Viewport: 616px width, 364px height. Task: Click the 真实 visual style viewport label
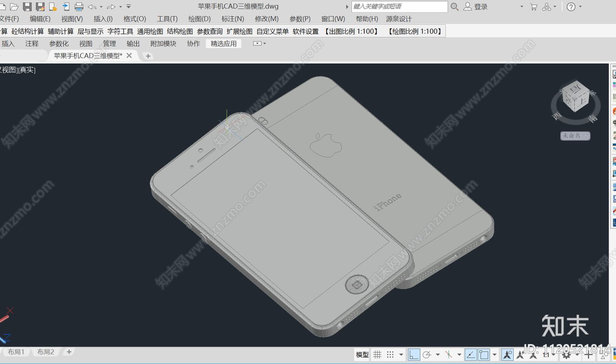[27, 70]
